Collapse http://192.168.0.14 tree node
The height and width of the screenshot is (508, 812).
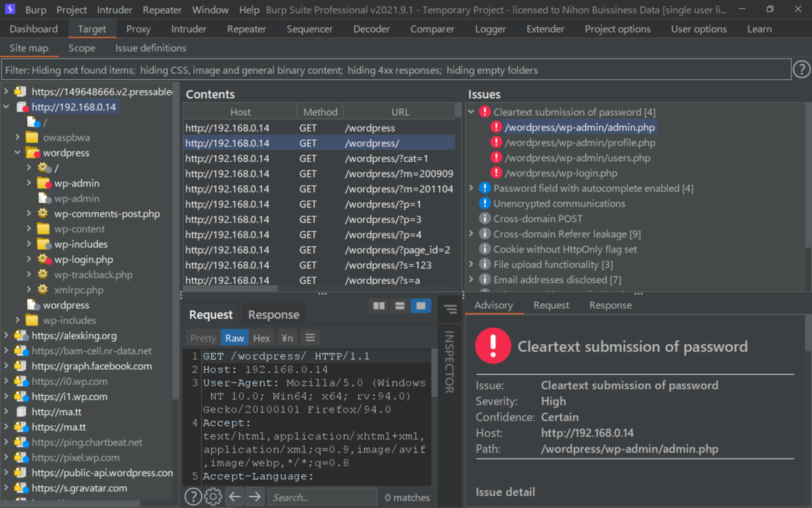6,107
